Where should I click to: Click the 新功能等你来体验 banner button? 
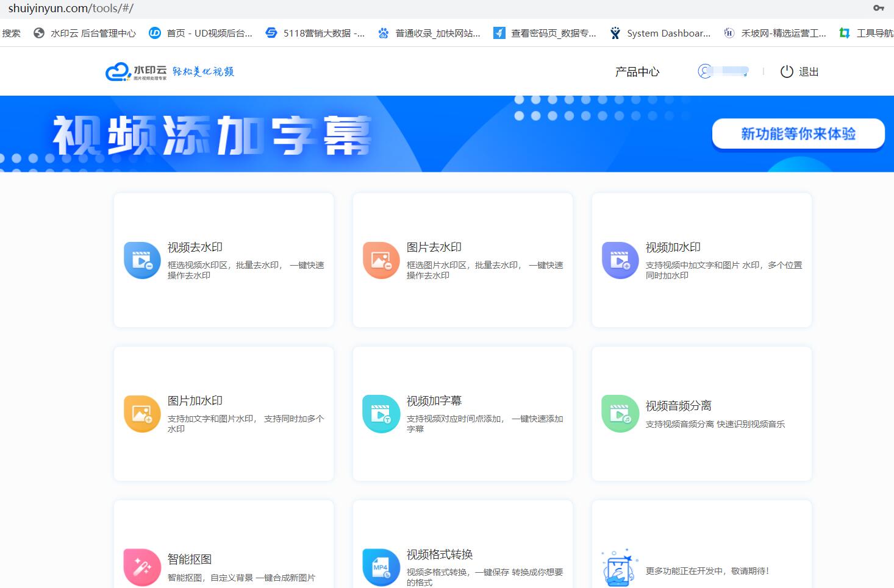pos(798,134)
